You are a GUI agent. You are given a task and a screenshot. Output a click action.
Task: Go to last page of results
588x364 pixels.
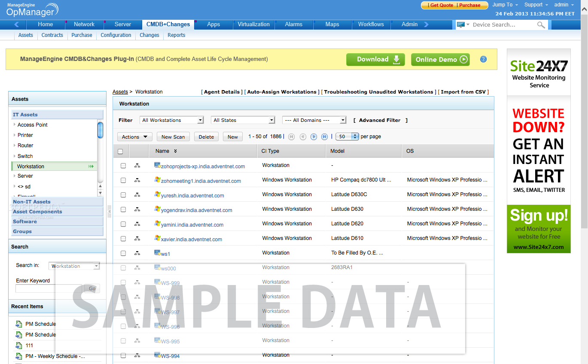(325, 136)
